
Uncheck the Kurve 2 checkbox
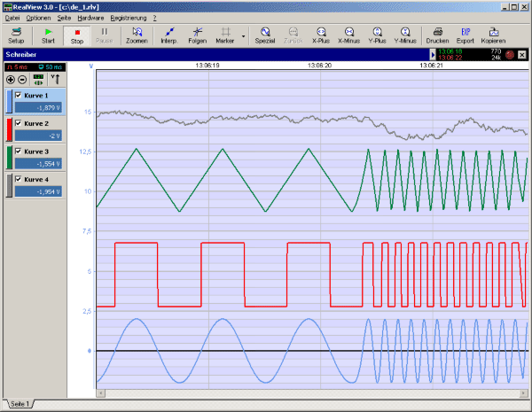click(x=19, y=123)
